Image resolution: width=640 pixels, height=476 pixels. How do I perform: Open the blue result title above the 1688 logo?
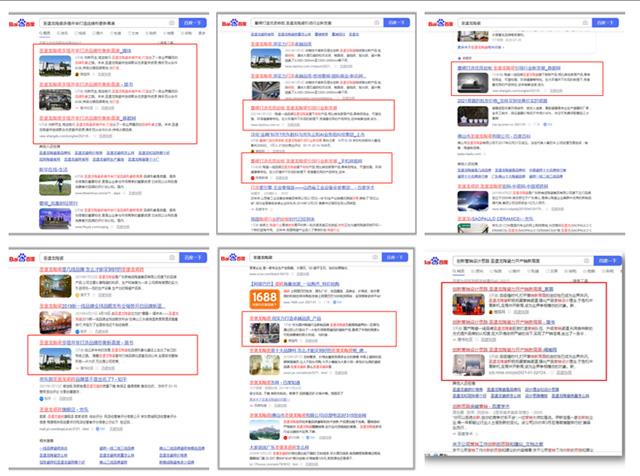294,284
